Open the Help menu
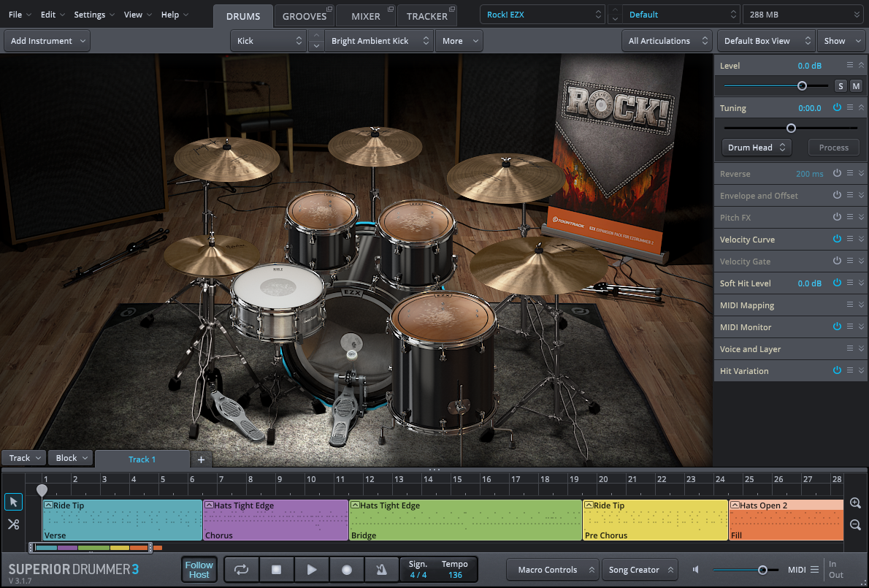Screen dimensions: 869x588 click(x=175, y=15)
